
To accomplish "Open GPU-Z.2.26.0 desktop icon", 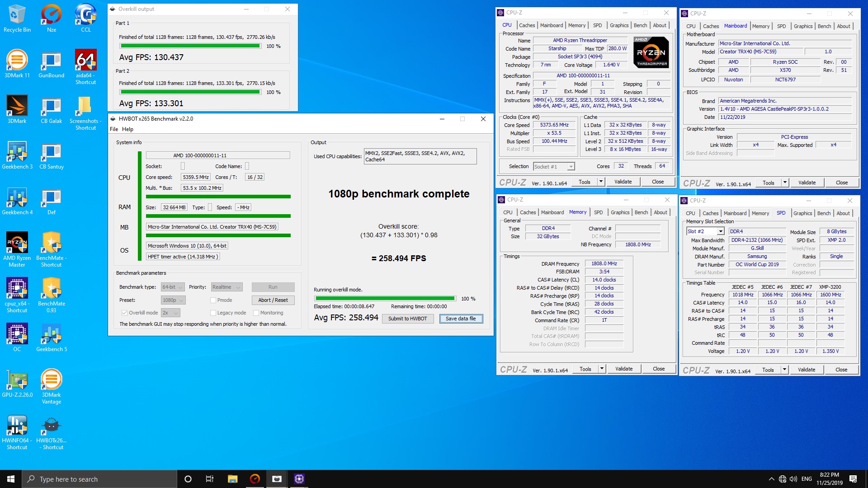I will (17, 383).
